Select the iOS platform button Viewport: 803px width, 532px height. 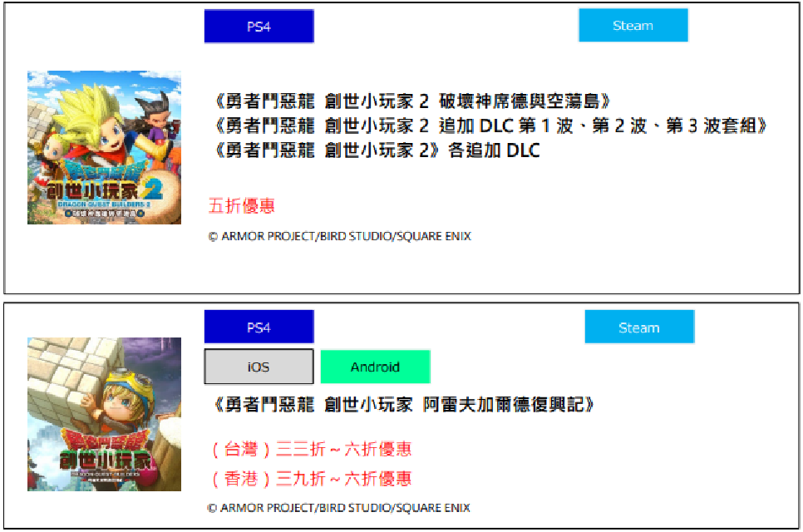point(259,367)
